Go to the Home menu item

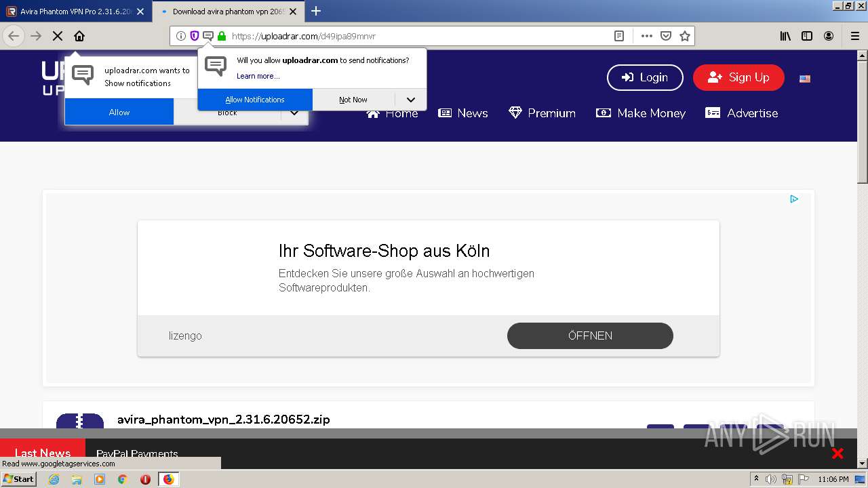click(x=393, y=114)
